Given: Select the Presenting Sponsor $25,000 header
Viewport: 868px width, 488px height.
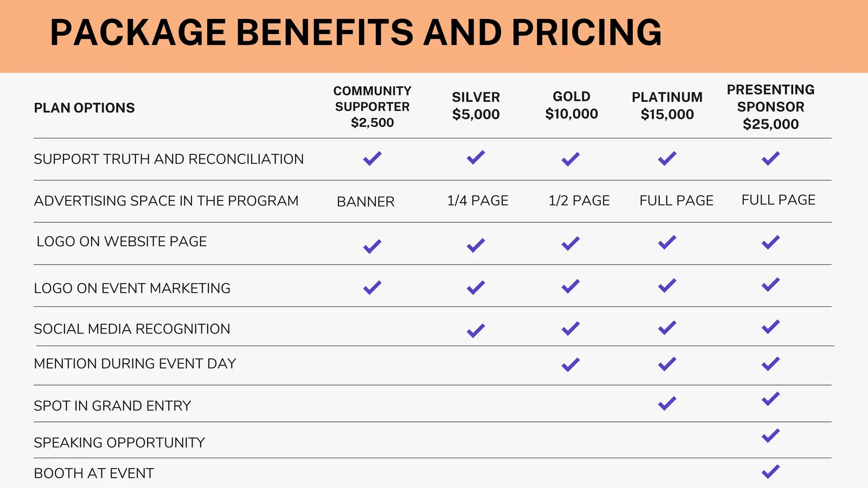Looking at the screenshot, I should (x=771, y=107).
